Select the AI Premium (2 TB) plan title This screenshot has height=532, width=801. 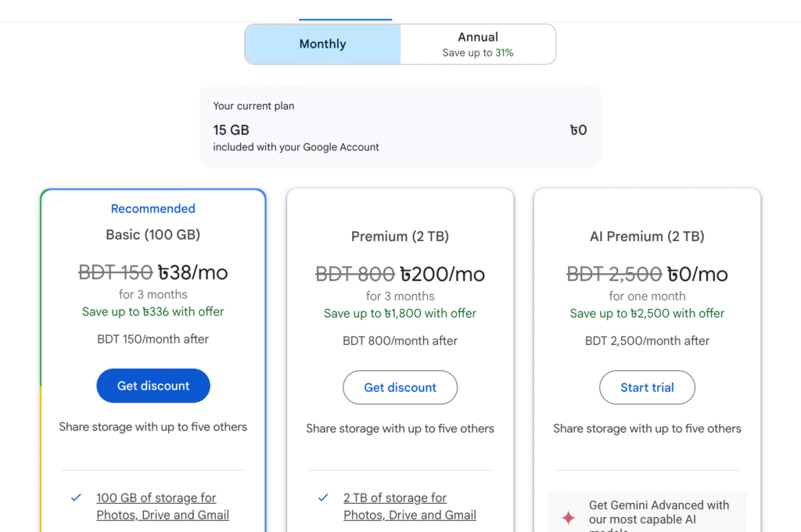click(x=647, y=236)
